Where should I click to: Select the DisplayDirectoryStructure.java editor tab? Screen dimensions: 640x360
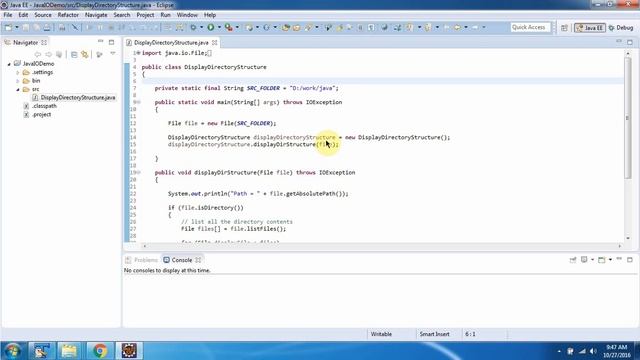click(171, 42)
